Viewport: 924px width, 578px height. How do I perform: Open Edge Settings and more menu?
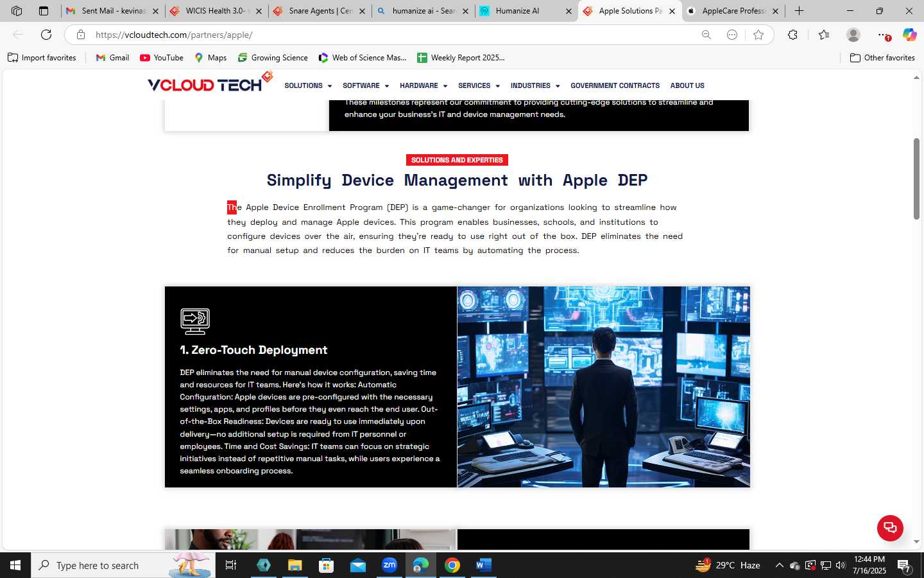click(x=884, y=35)
